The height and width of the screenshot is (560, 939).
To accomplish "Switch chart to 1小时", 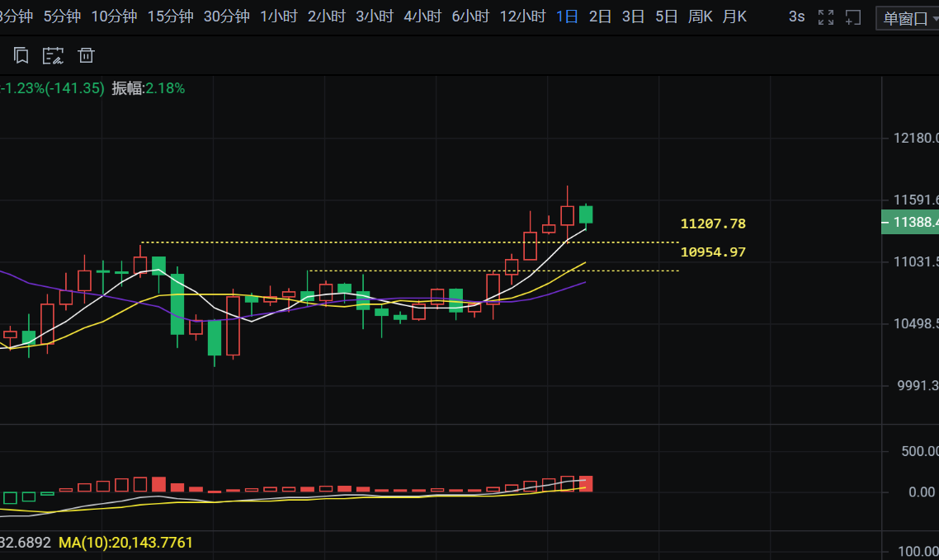I will 278,16.
